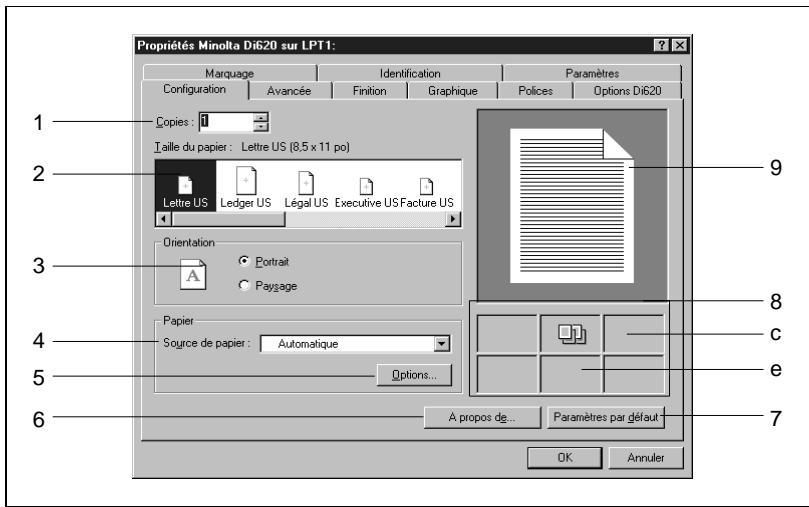Click the orientation page icon with letter A
The image size is (809, 507).
point(193,274)
